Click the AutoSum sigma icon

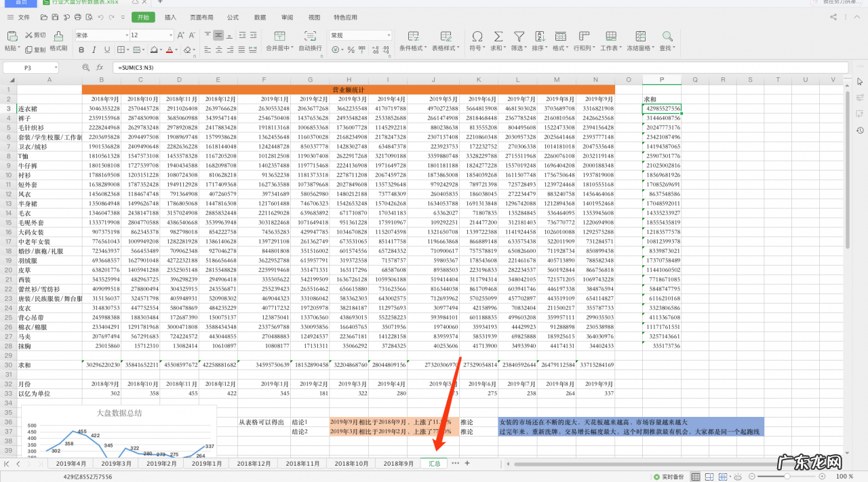pyautogui.click(x=498, y=37)
